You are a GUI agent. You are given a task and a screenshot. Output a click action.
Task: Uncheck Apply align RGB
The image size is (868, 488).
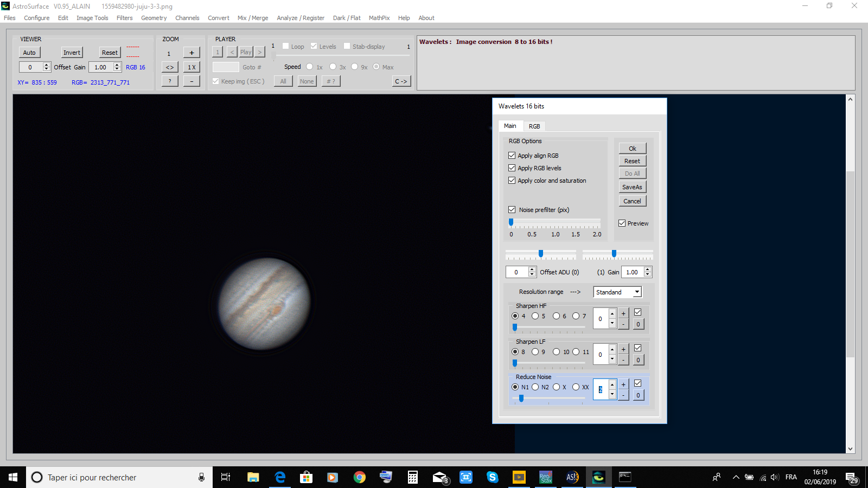tap(512, 156)
